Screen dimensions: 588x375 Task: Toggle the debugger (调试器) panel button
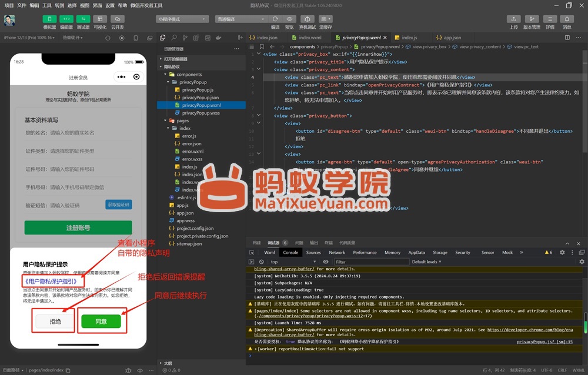click(83, 19)
